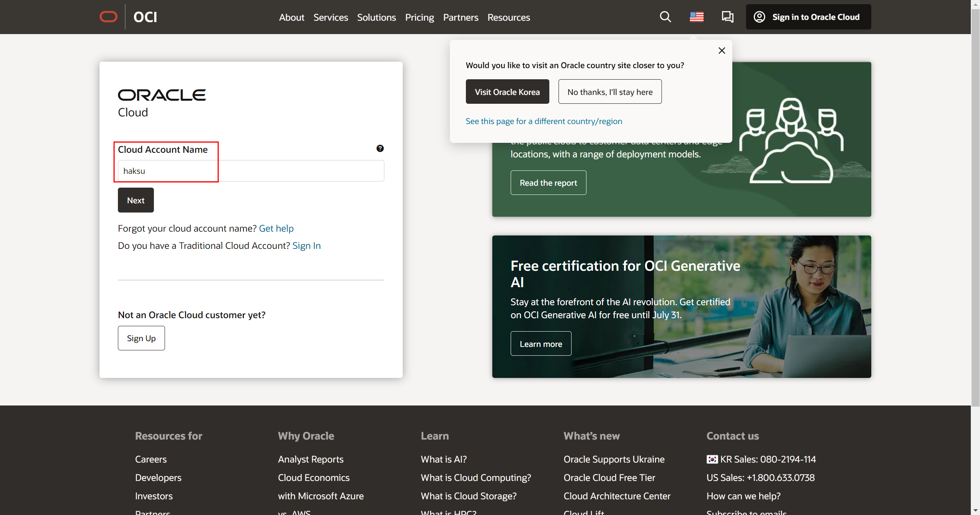
Task: Open the Services menu
Action: click(330, 17)
